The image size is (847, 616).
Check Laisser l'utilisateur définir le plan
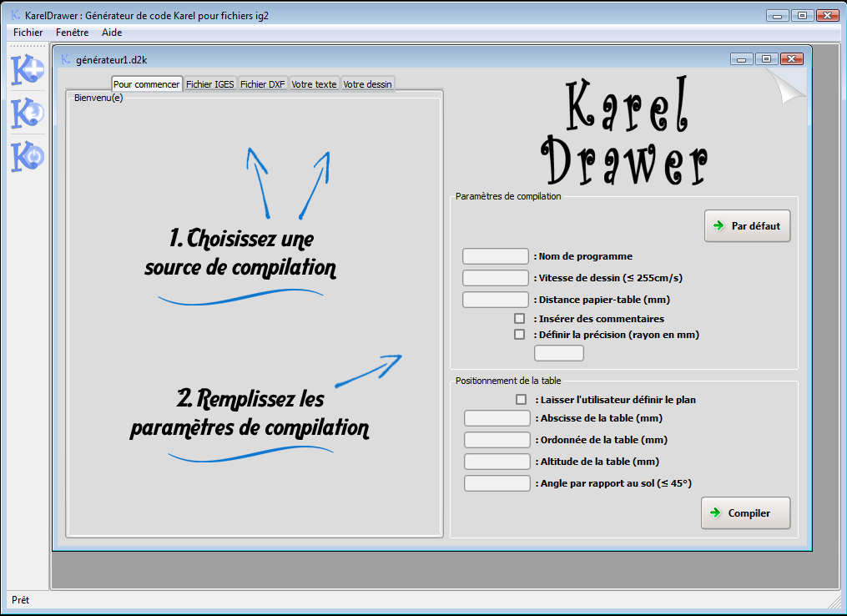click(x=522, y=399)
